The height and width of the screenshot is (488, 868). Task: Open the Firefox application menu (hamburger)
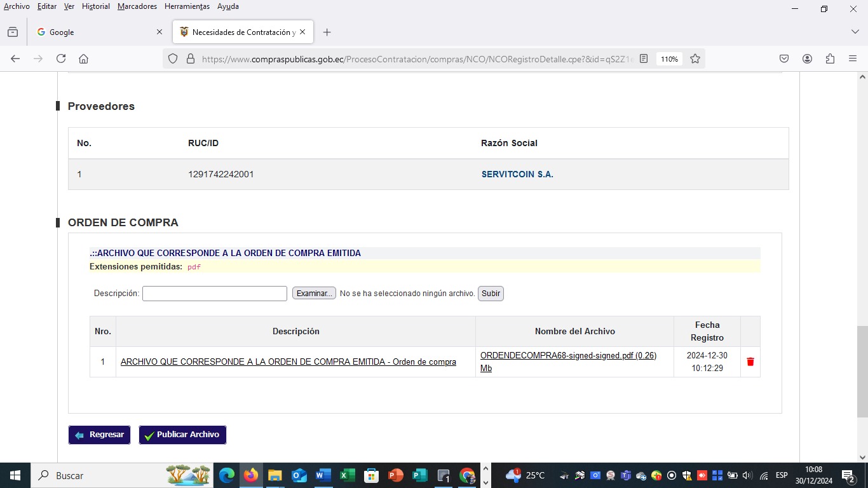853,58
